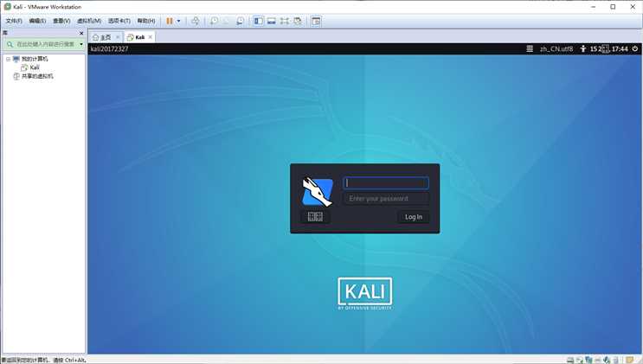Click the session selector icon under the avatar
This screenshot has width=643, height=364.
coord(315,217)
